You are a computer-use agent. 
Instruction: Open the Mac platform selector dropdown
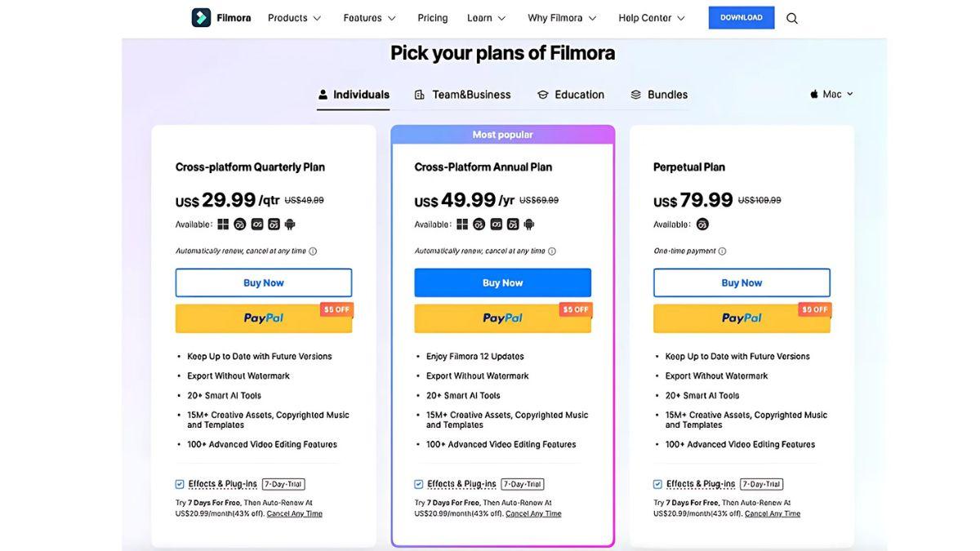831,94
